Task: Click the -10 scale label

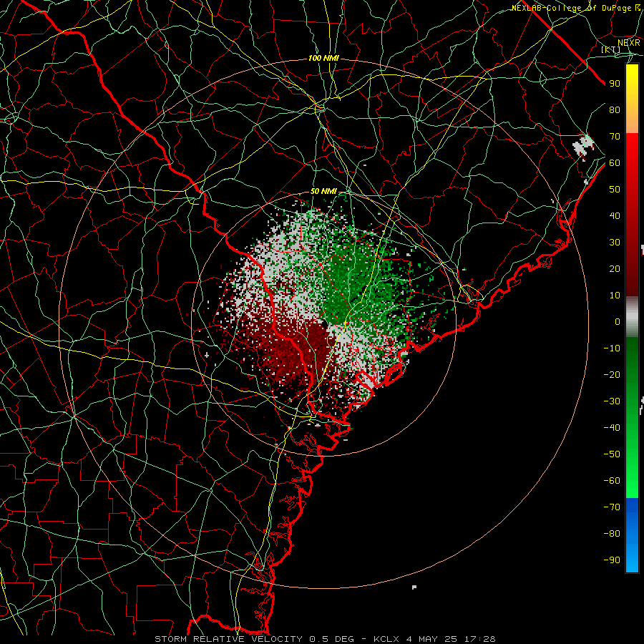Action: click(612, 348)
